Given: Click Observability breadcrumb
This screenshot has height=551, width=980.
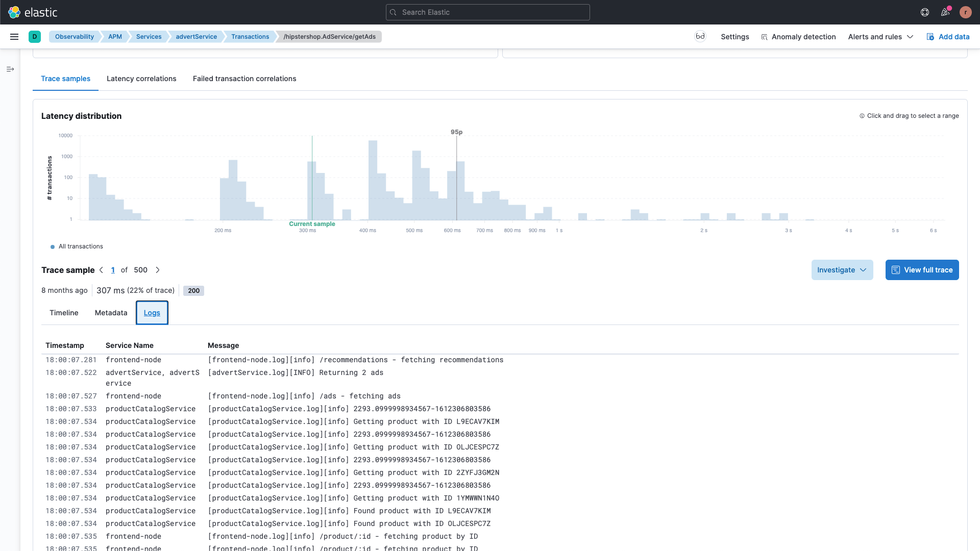Looking at the screenshot, I should [75, 37].
